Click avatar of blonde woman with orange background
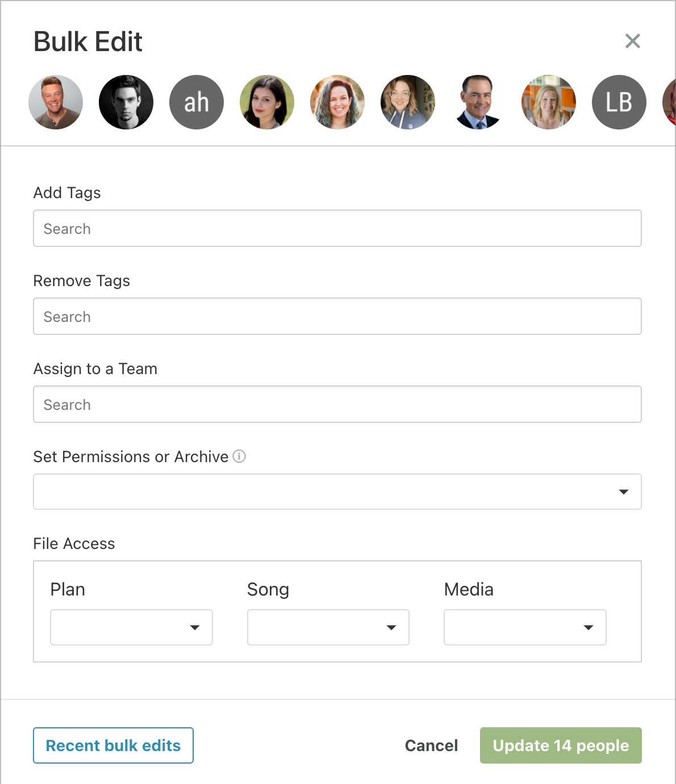The image size is (676, 784). 549,102
